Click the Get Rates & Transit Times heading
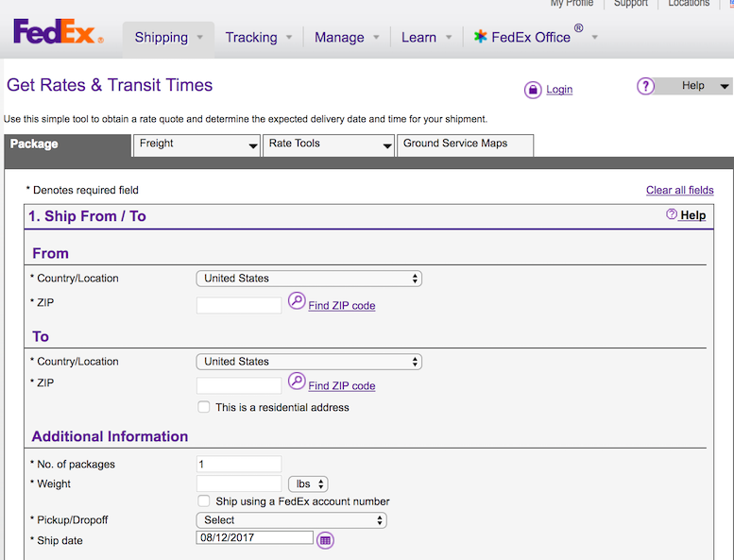This screenshot has height=560, width=734. pyautogui.click(x=110, y=85)
